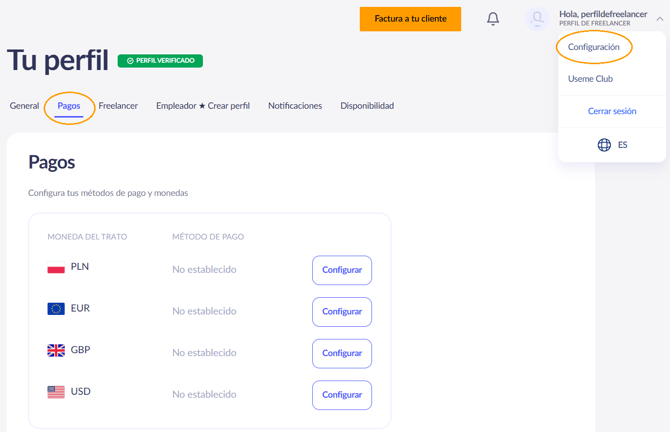Open the Disponibilidad tab
Image resolution: width=670 pixels, height=432 pixels.
click(x=367, y=106)
